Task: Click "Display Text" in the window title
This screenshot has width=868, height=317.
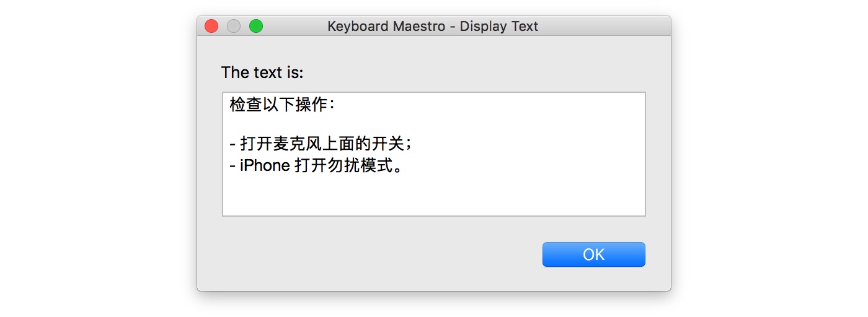Action: tap(499, 26)
